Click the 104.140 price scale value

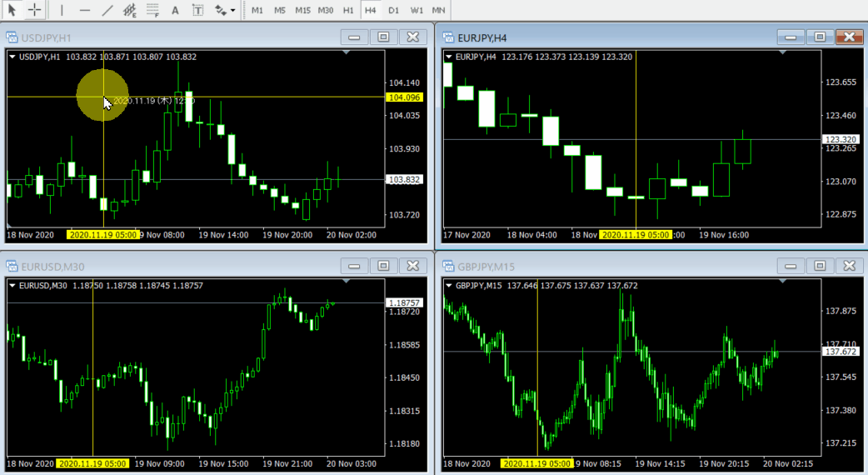405,83
